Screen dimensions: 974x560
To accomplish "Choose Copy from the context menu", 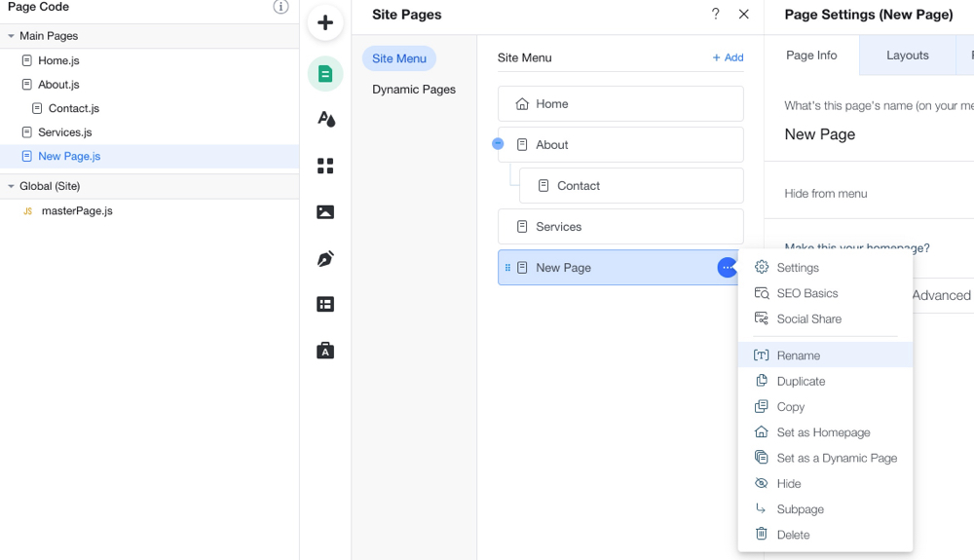I will [825, 407].
